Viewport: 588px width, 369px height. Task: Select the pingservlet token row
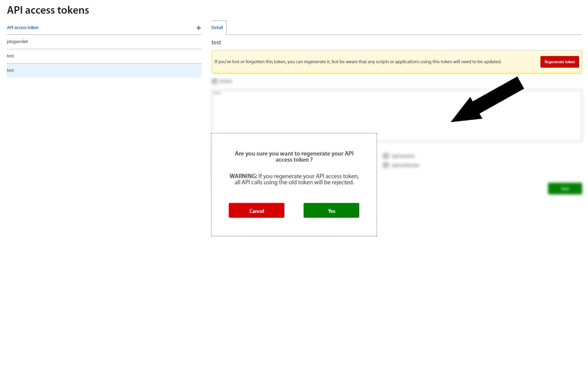[17, 42]
